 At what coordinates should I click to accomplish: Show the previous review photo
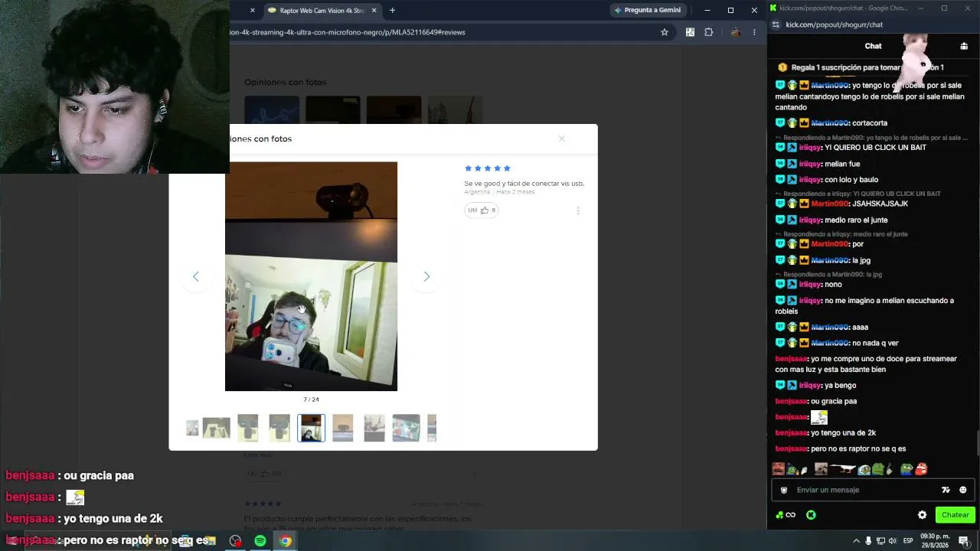point(195,276)
